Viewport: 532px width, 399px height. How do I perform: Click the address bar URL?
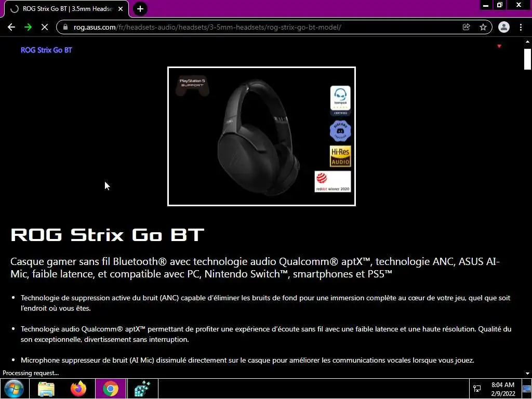coord(207,27)
